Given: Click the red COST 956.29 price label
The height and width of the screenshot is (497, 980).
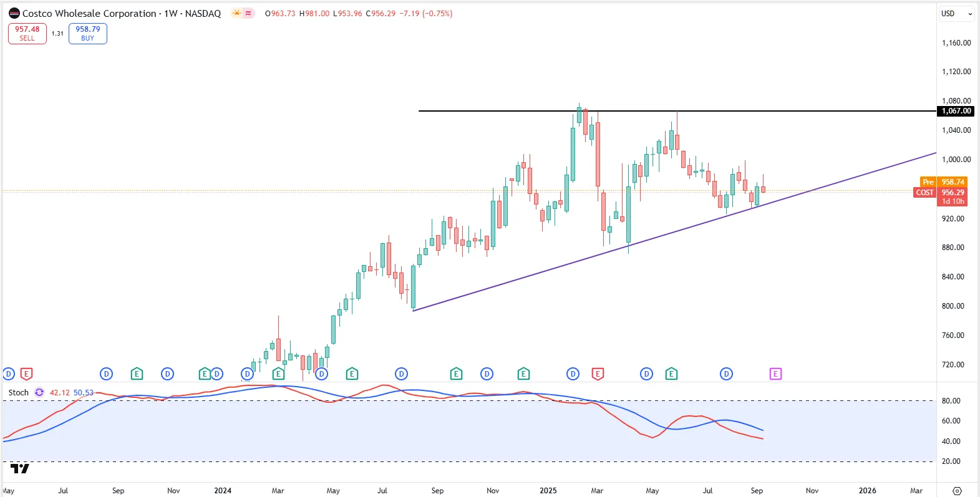Looking at the screenshot, I should coord(941,193).
